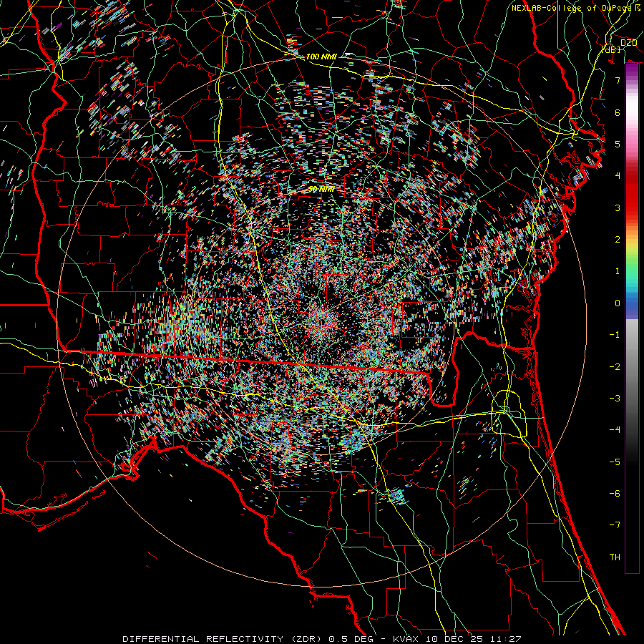The width and height of the screenshot is (644, 644).
Task: Click the 0 value on color scale
Action: coord(618,303)
